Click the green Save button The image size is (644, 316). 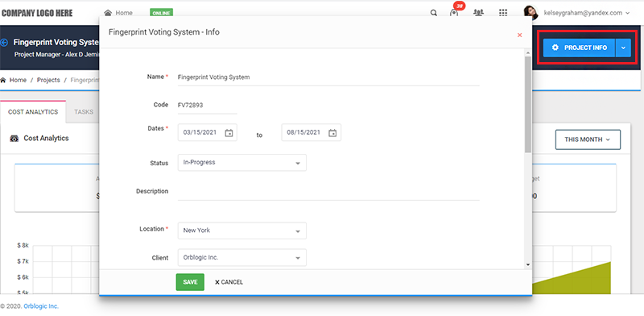tap(190, 282)
